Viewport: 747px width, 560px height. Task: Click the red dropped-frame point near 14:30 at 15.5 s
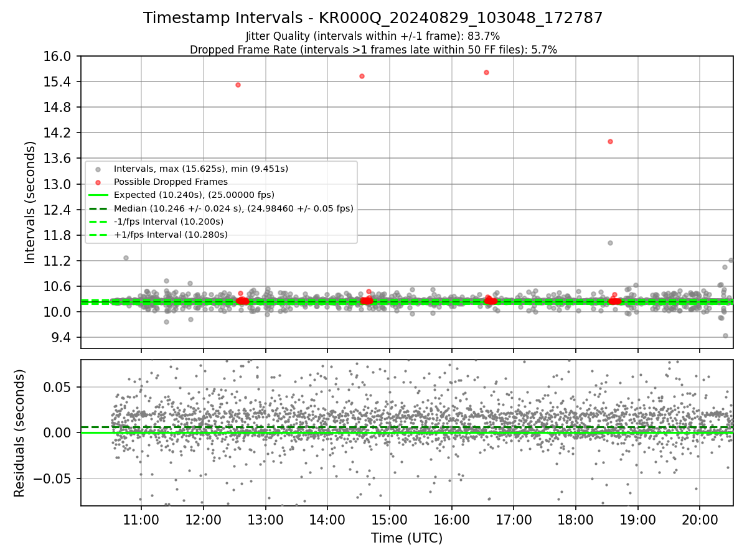tap(362, 76)
